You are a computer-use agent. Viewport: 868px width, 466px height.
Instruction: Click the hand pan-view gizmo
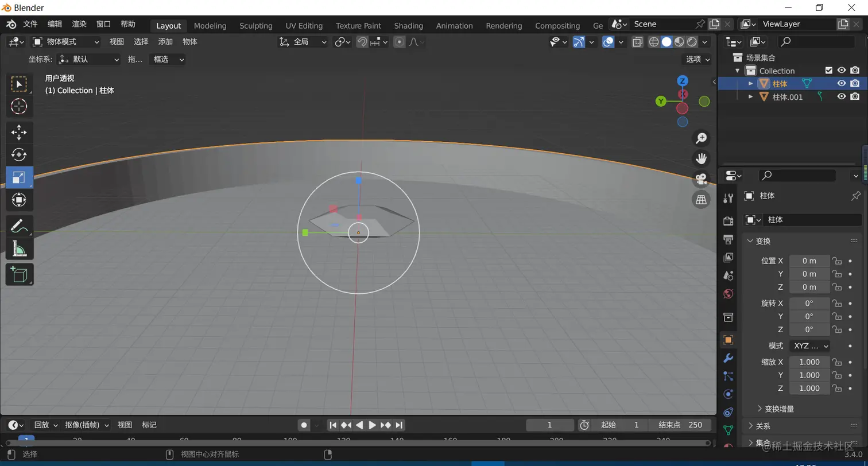tap(701, 158)
